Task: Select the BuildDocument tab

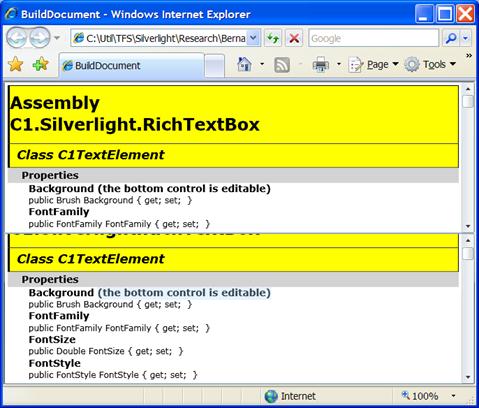Action: 131,66
